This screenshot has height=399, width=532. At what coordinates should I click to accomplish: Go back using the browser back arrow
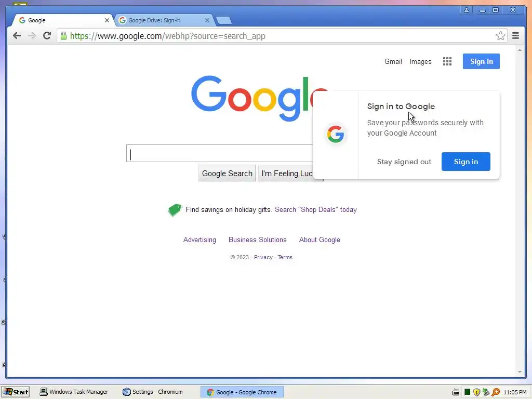tap(17, 36)
